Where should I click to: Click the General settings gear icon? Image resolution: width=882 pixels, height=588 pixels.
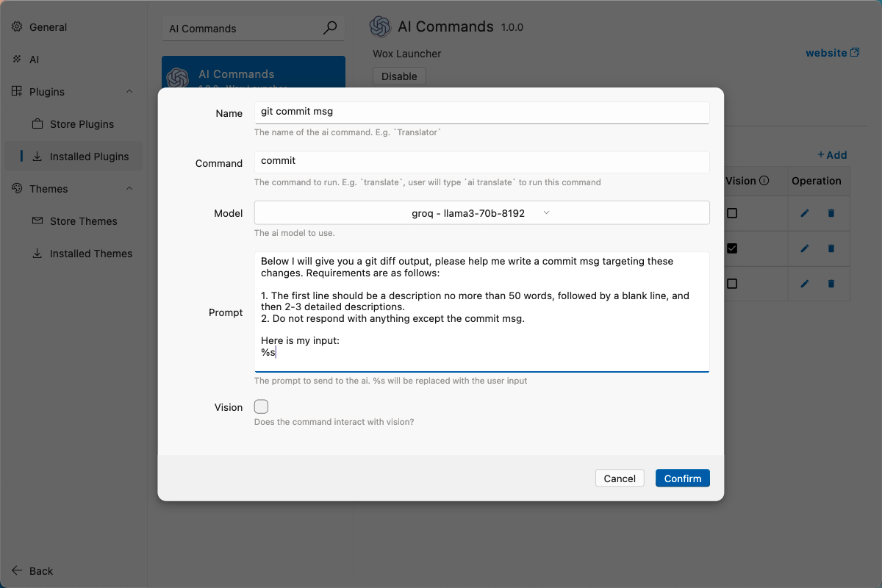(x=18, y=26)
